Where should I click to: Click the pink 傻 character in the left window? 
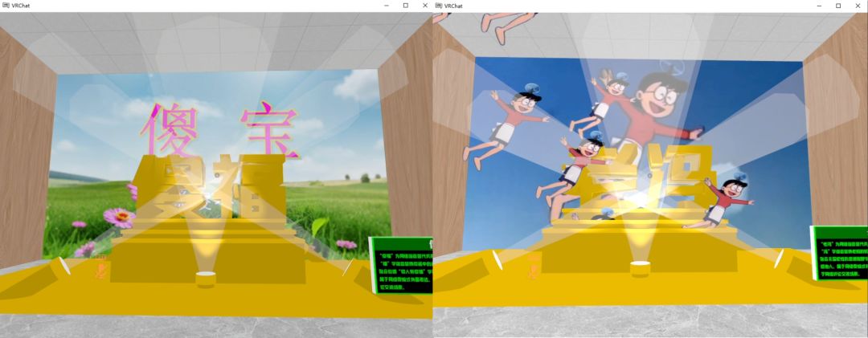click(169, 130)
